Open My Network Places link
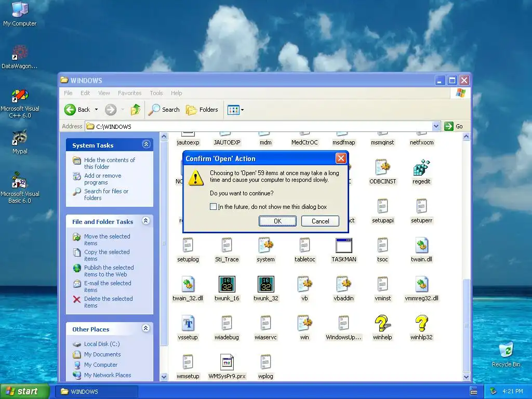 point(108,375)
